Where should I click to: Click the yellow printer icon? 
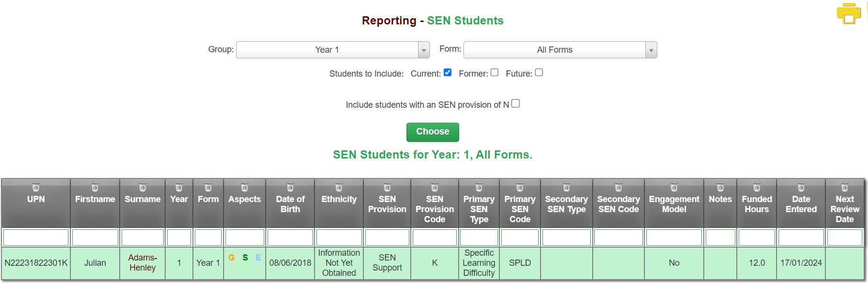[x=849, y=13]
